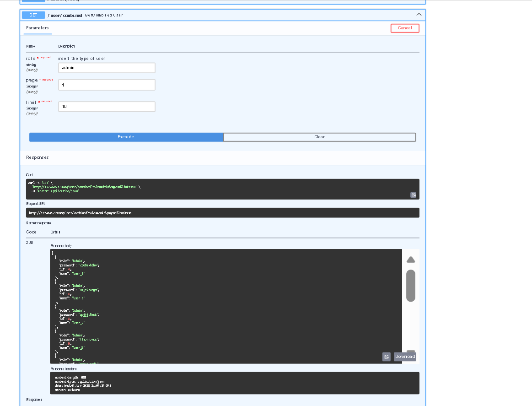Click the "user_7" name value
Image resolution: width=532 pixels, height=406 pixels.
[x=79, y=323]
